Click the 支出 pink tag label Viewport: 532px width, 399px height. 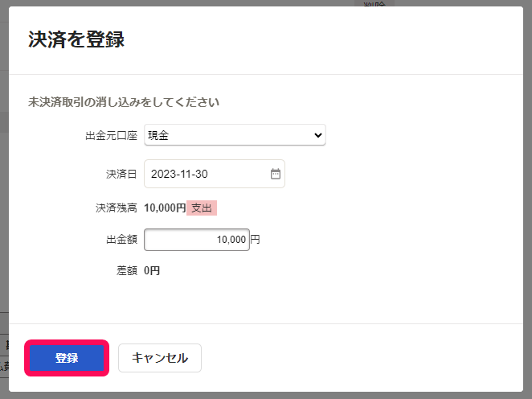click(202, 208)
